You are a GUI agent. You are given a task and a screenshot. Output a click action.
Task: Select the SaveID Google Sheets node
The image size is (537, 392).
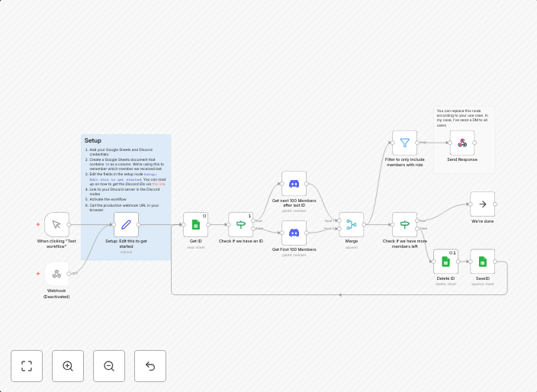pyautogui.click(x=482, y=262)
